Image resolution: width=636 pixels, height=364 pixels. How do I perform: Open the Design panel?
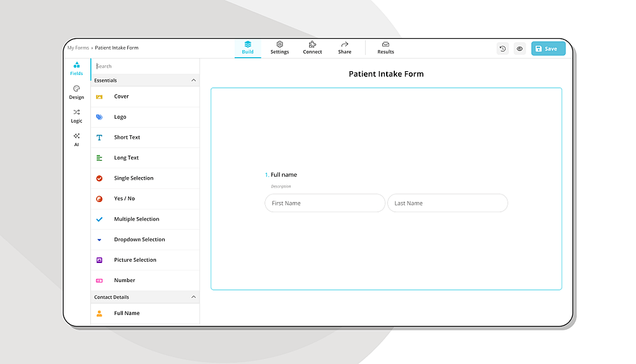[x=76, y=92]
